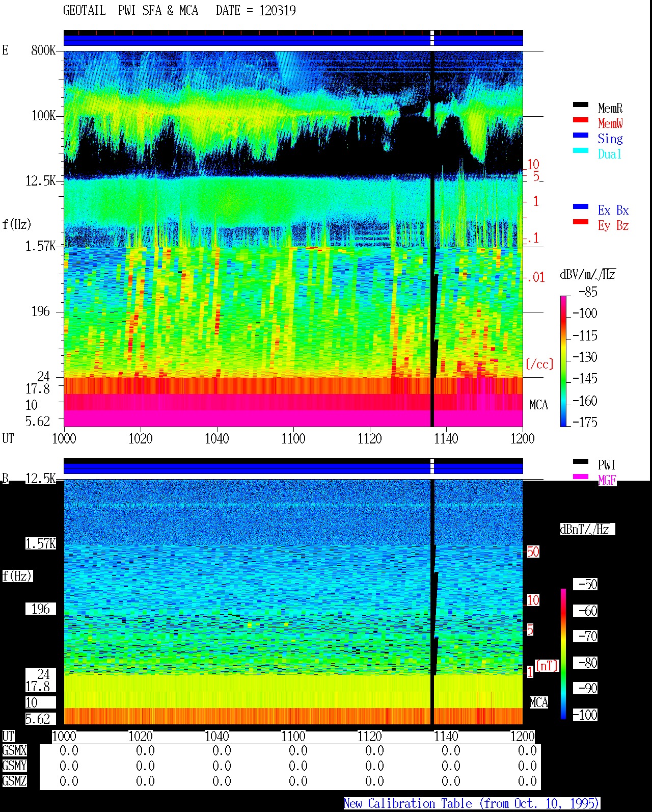This screenshot has width=652, height=812.
Task: Click the Ex Bx legend label
Action: [x=613, y=210]
